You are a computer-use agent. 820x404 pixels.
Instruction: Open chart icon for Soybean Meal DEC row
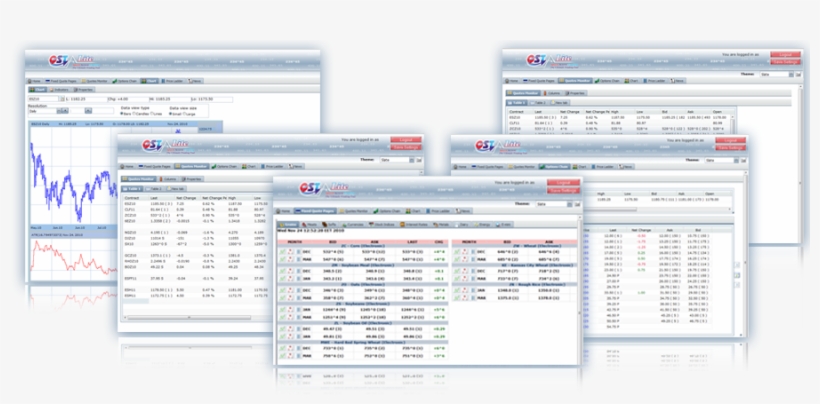[x=282, y=271]
